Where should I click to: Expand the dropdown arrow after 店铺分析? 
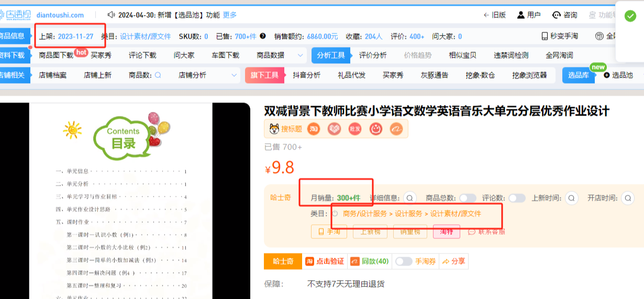[x=234, y=75]
